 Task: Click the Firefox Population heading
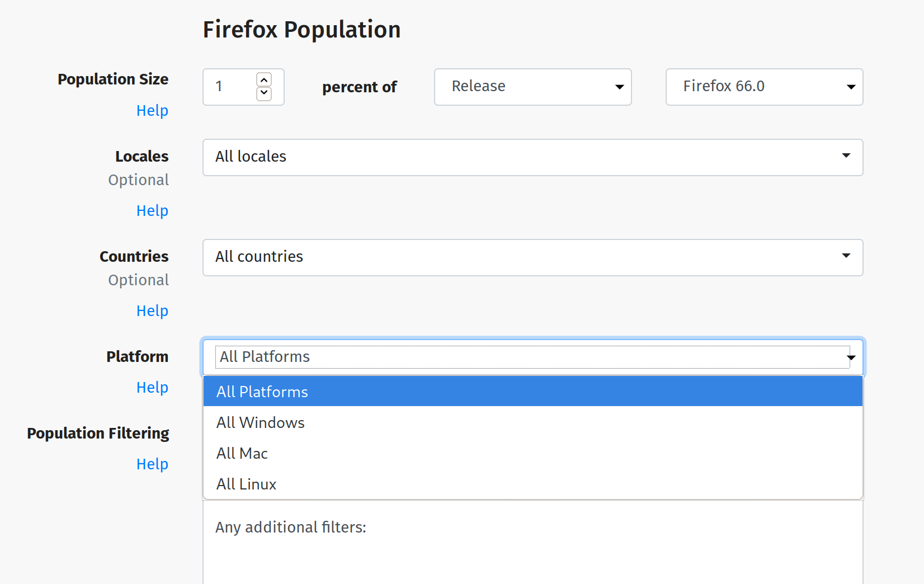[301, 30]
